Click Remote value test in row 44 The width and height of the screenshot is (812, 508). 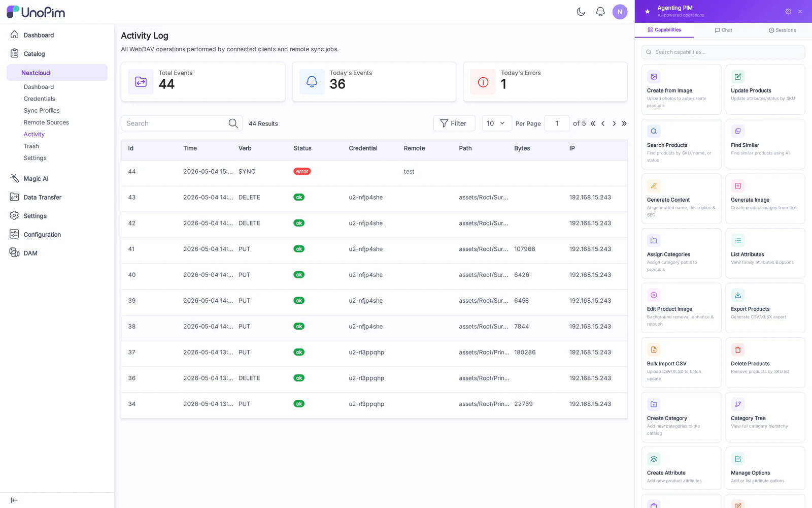point(409,172)
